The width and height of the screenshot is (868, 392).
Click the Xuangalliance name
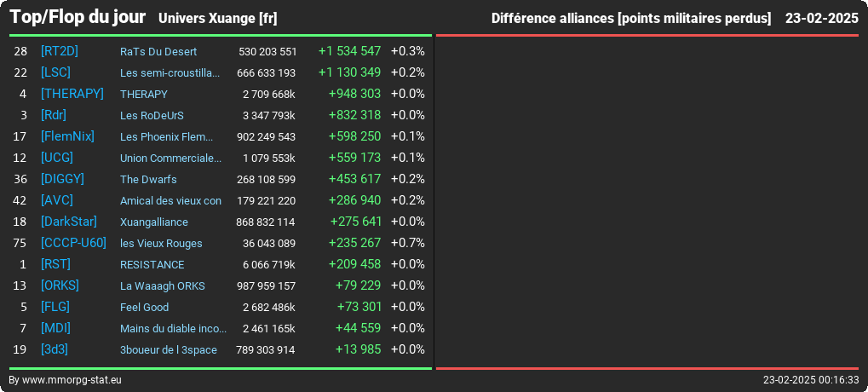point(154,222)
